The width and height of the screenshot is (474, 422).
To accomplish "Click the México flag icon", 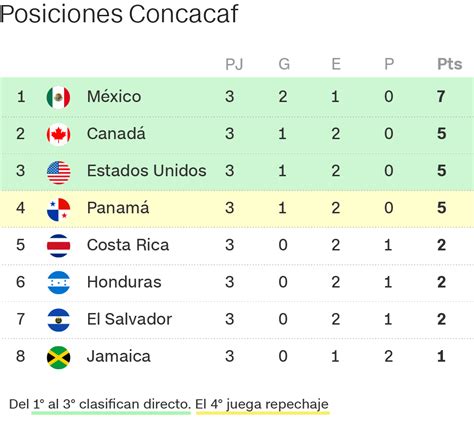I will (x=58, y=98).
